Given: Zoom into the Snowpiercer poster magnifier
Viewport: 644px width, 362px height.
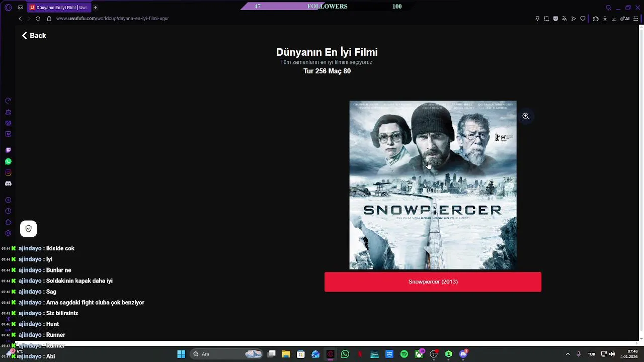Looking at the screenshot, I should (526, 116).
